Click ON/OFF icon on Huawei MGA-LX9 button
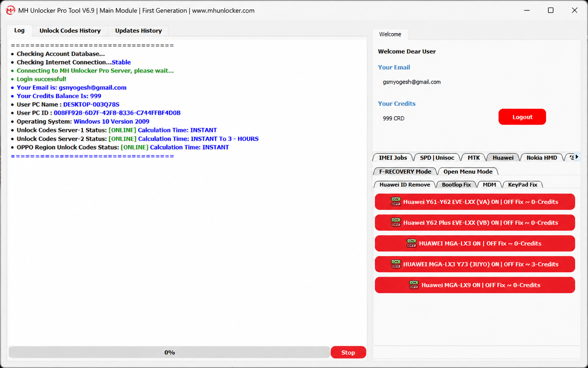This screenshot has width=588, height=368. (x=414, y=285)
